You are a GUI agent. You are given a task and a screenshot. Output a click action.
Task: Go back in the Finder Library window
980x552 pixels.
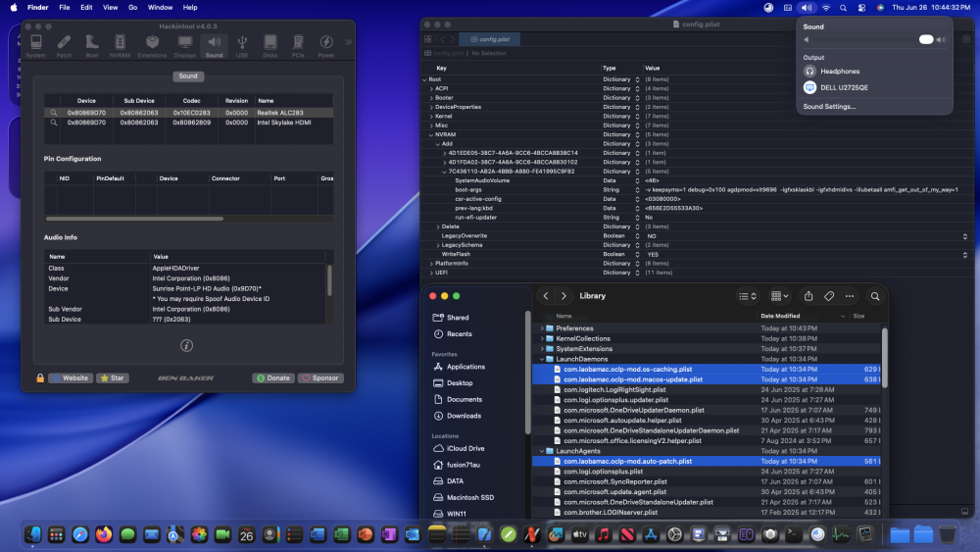(546, 296)
